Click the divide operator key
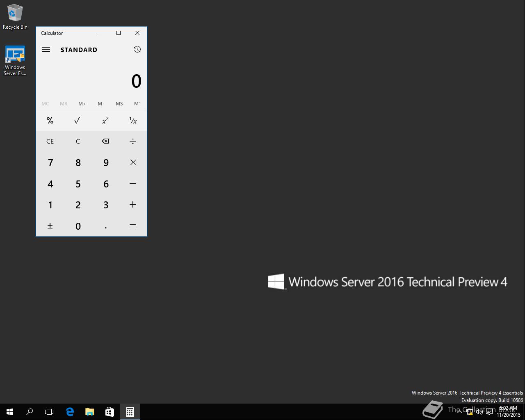525x420 pixels. click(133, 142)
